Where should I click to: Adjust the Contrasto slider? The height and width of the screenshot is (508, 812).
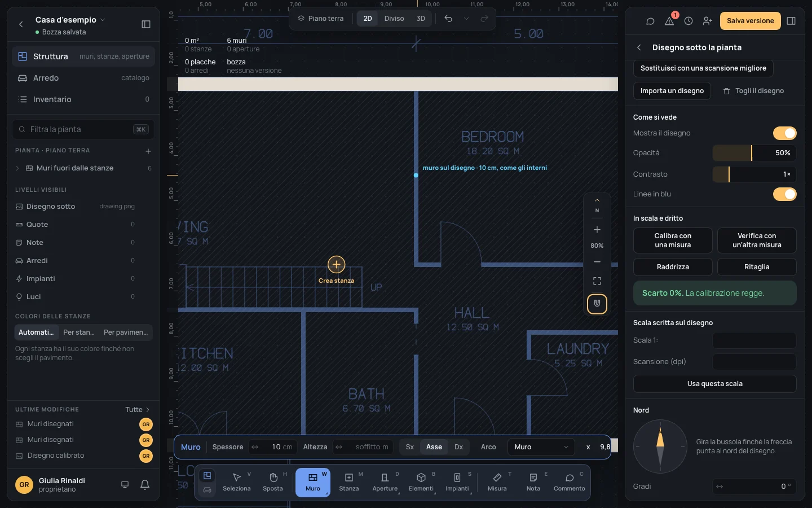(754, 174)
